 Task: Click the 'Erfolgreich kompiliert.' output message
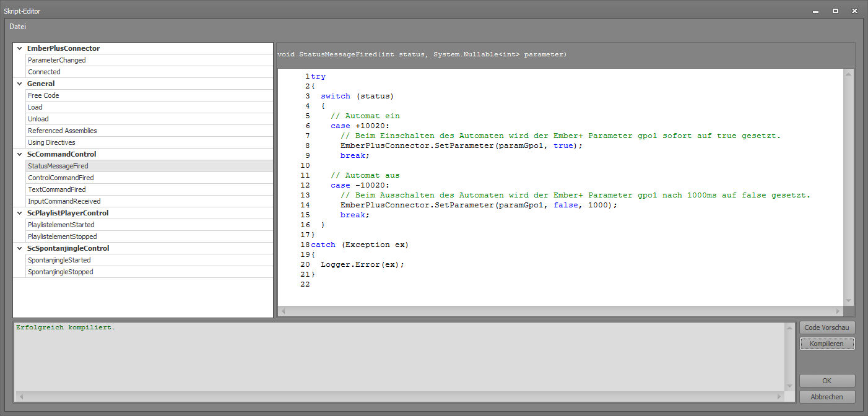pos(66,327)
